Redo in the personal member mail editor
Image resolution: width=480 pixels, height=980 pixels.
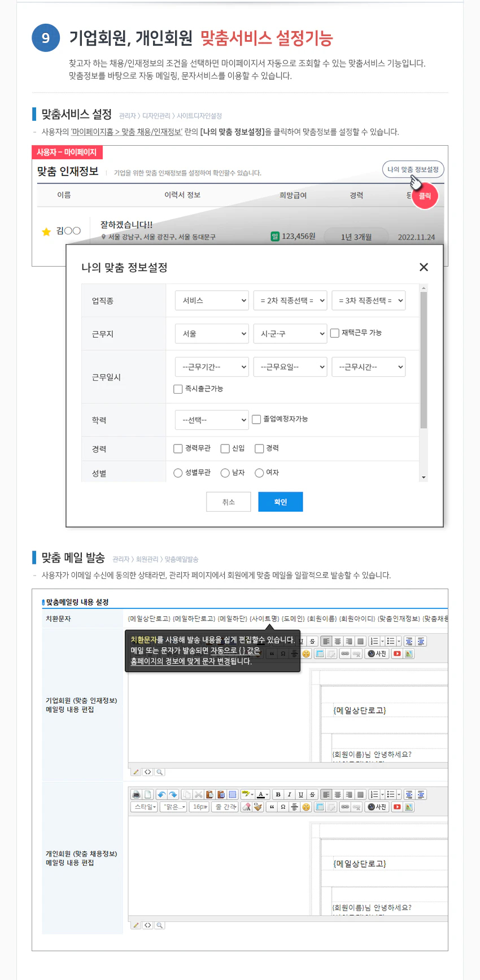(173, 794)
